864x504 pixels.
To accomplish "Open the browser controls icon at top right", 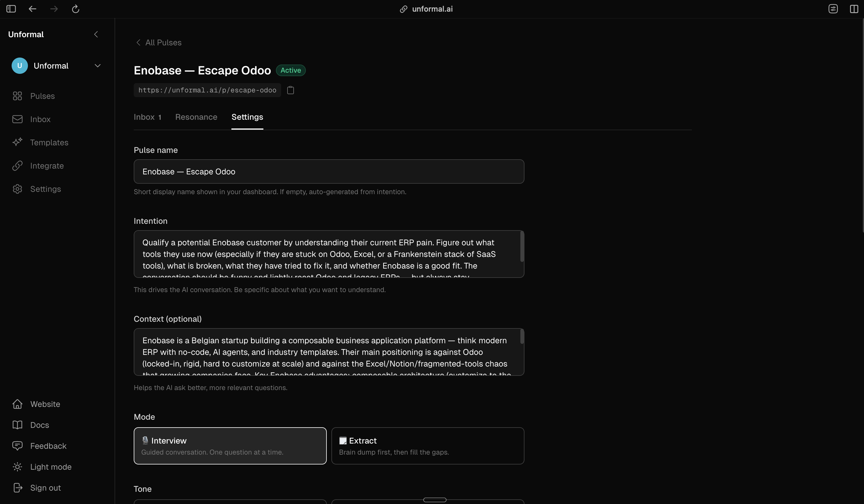I will [833, 9].
